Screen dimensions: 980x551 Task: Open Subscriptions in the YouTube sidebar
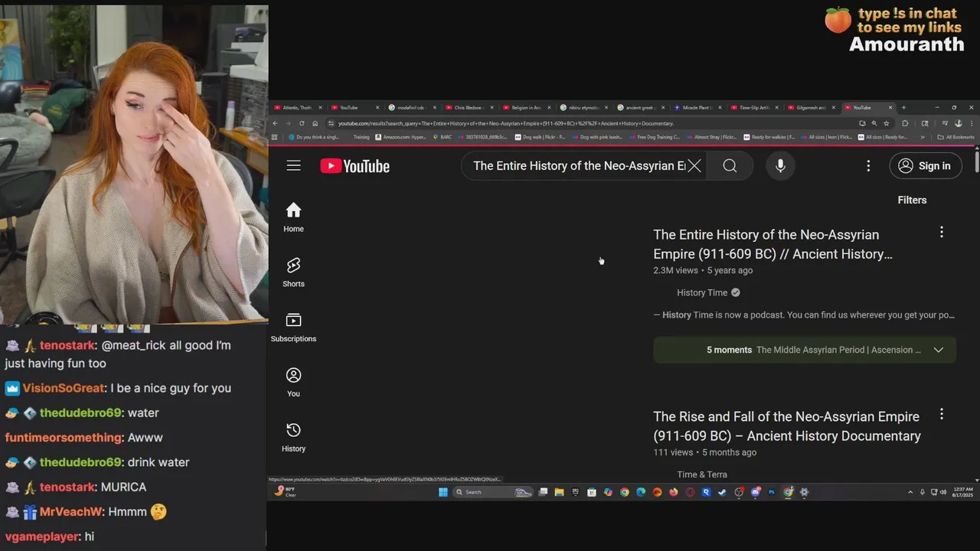(293, 328)
